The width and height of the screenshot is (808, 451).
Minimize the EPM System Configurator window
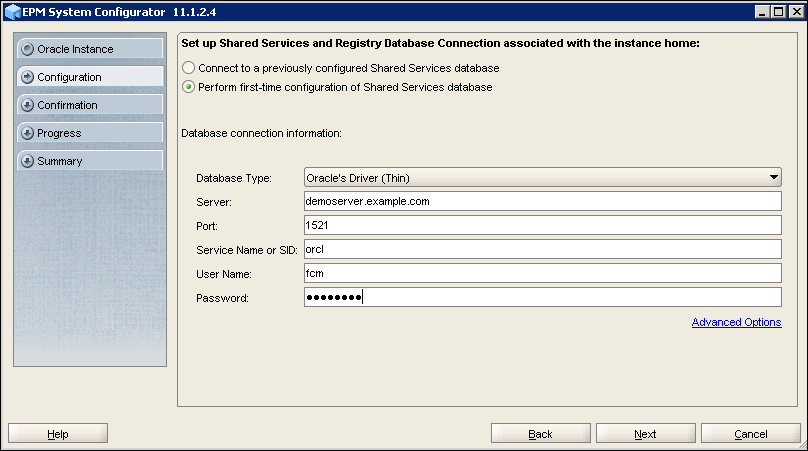(x=762, y=11)
